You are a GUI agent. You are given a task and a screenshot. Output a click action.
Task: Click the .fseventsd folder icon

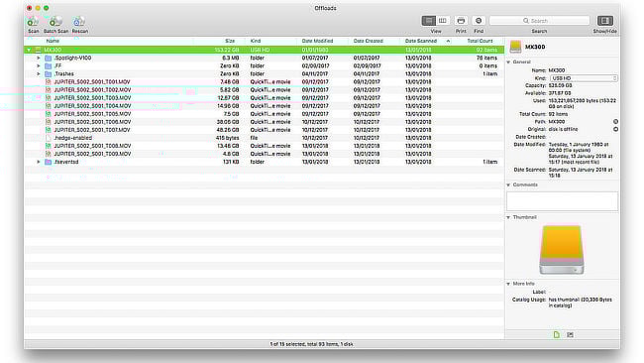click(x=49, y=162)
